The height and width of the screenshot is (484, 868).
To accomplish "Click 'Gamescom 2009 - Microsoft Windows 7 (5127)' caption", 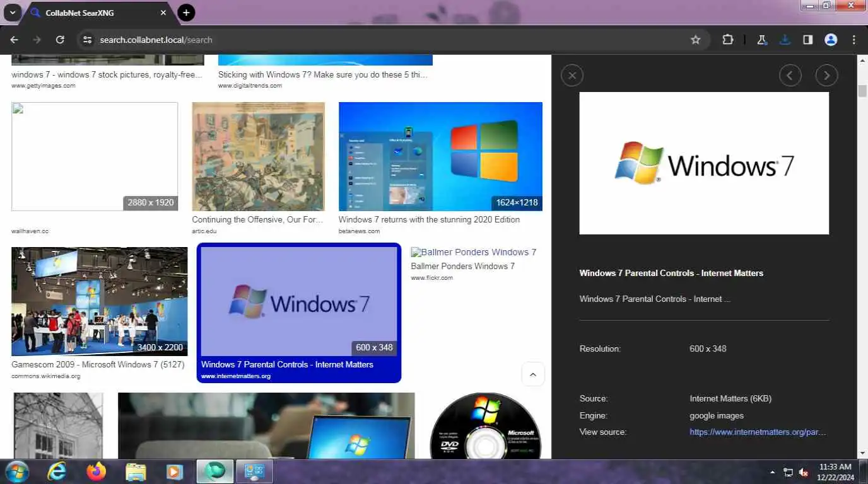I will [98, 364].
